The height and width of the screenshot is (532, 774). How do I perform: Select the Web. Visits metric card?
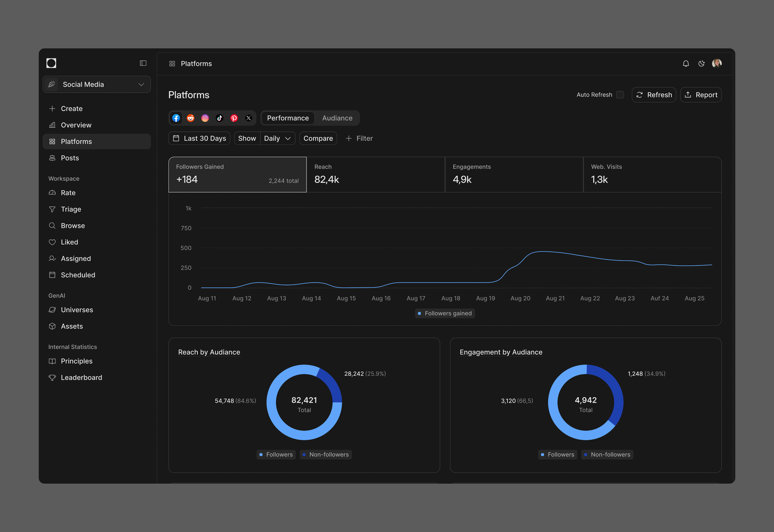pos(652,175)
